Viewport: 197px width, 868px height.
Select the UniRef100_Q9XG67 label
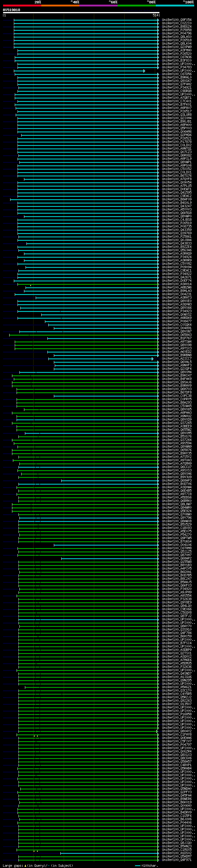coord(176,81)
